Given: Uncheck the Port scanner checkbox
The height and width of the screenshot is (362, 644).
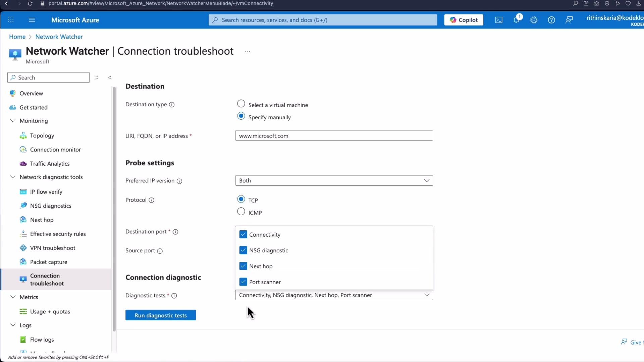Looking at the screenshot, I should point(243,282).
